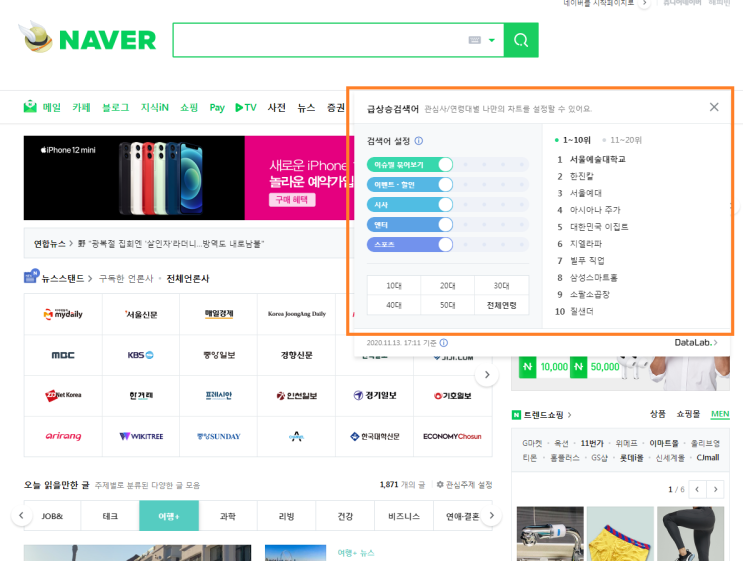Image resolution: width=743 pixels, height=561 pixels.
Task: Go to next topic tabs arrow
Action: click(x=491, y=515)
